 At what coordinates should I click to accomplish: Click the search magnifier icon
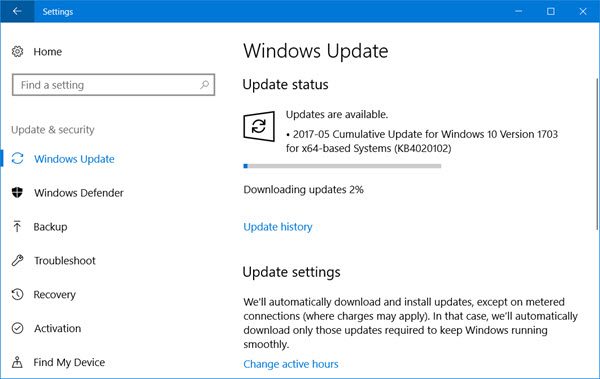[x=205, y=85]
